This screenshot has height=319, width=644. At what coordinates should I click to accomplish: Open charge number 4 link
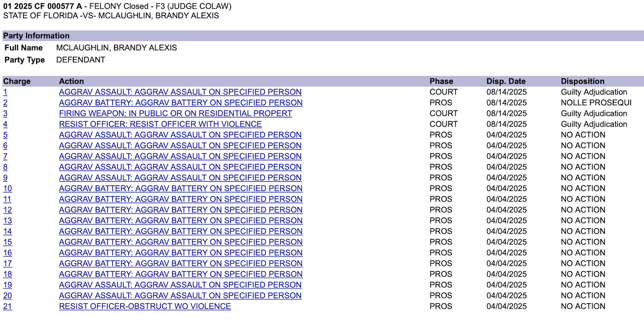5,124
